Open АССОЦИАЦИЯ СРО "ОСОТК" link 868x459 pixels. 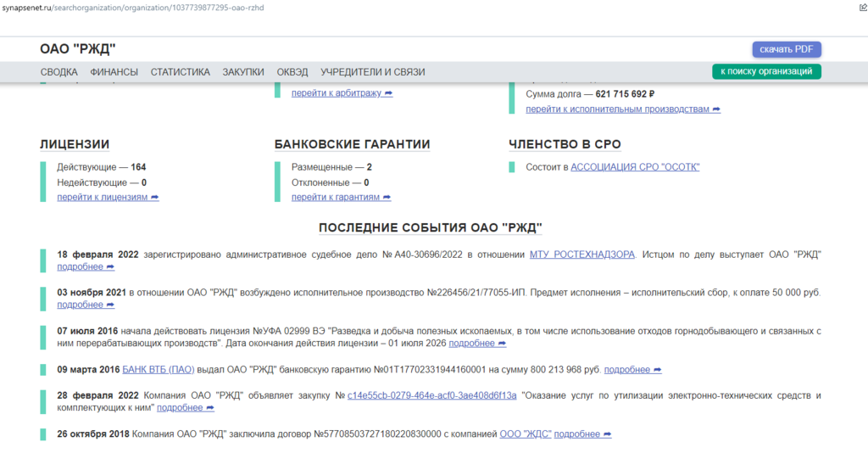(635, 167)
